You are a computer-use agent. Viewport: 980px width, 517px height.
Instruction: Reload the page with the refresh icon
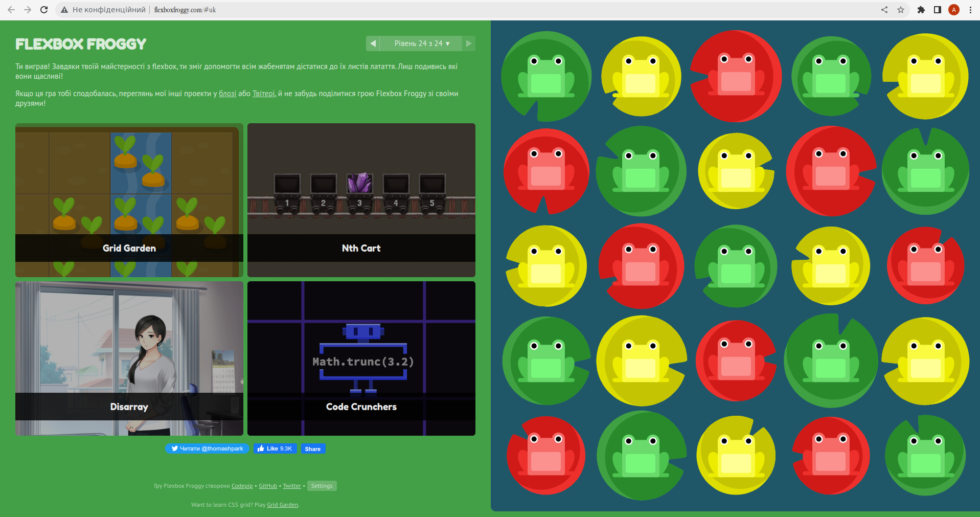(x=44, y=10)
